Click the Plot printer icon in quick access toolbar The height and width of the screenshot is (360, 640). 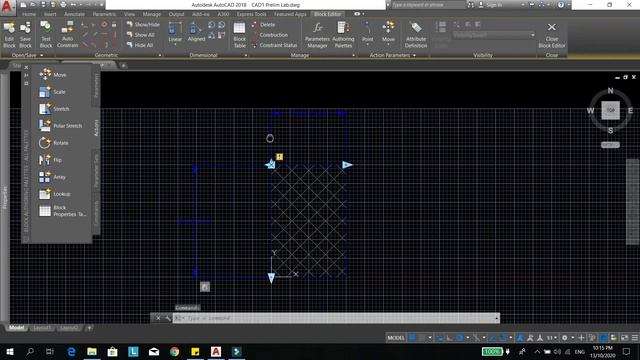[63, 5]
